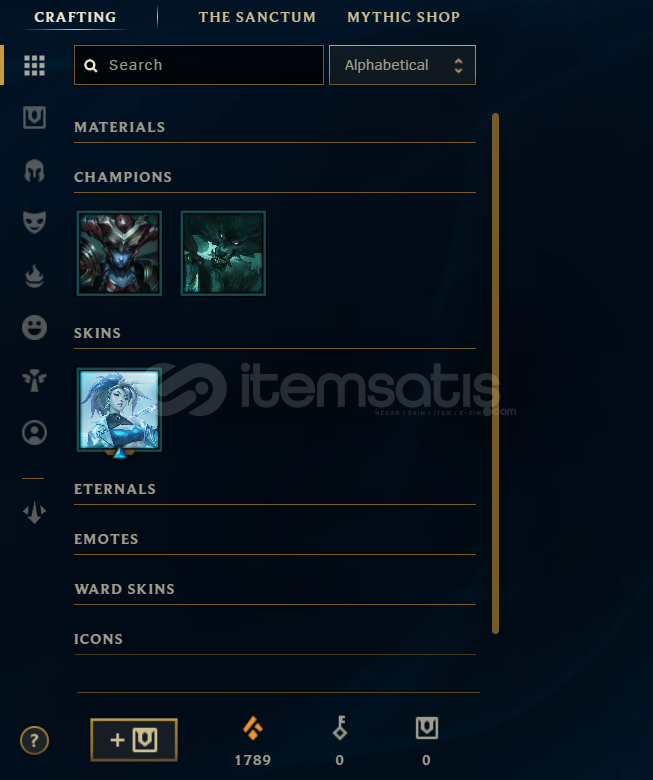Image resolution: width=653 pixels, height=780 pixels.
Task: Select the eternals flame icon in sidebar
Action: [x=34, y=276]
